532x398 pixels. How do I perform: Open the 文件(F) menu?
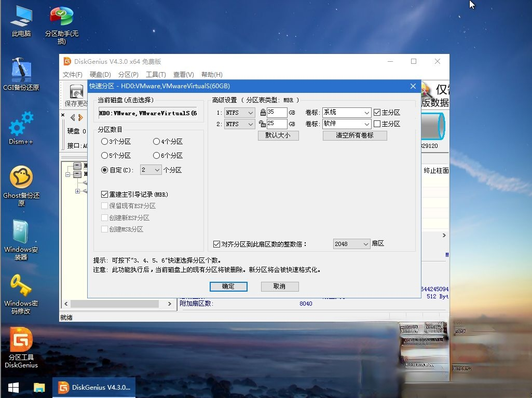click(72, 75)
